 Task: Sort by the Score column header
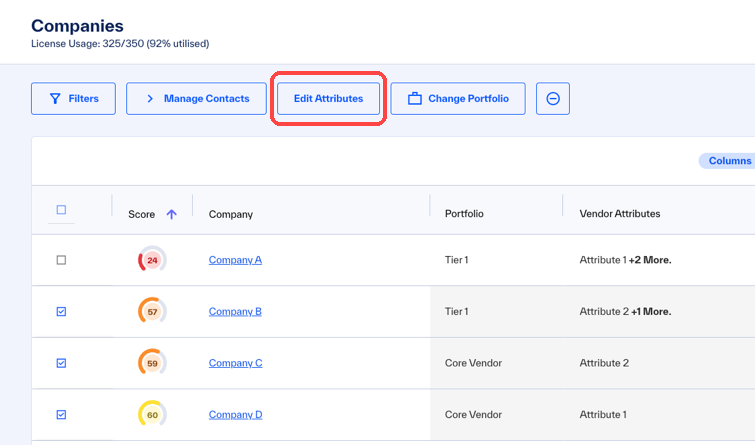pos(142,214)
